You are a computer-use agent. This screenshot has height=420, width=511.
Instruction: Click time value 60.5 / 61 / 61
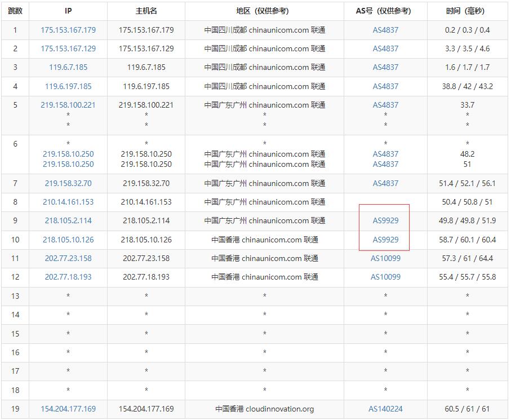click(467, 409)
